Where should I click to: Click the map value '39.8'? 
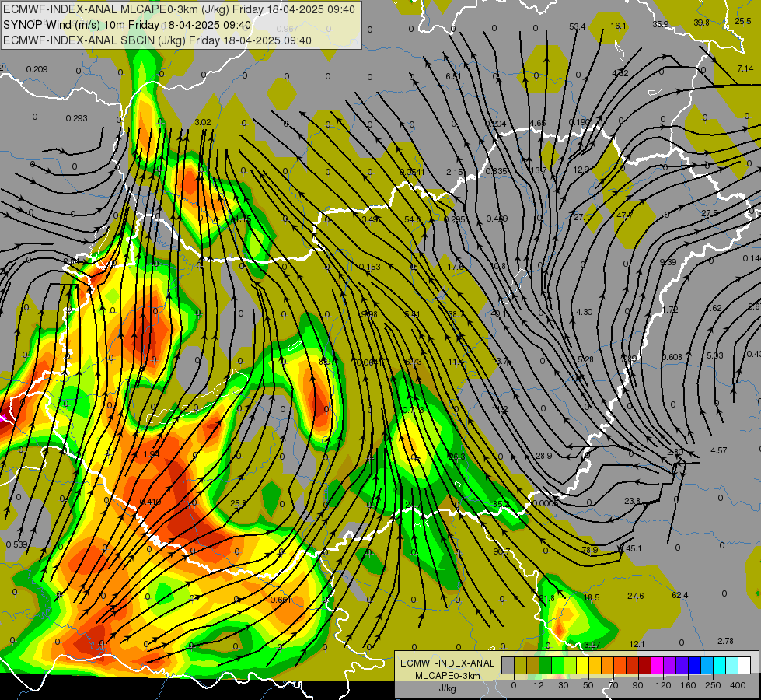click(x=701, y=23)
